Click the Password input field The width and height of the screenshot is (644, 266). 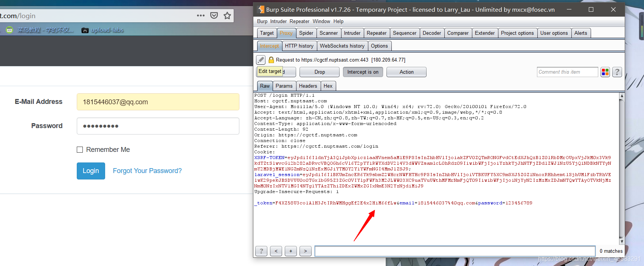(158, 126)
